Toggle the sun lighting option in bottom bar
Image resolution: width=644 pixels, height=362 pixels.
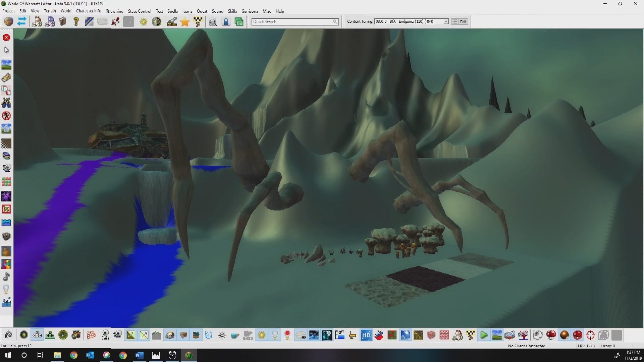(x=262, y=335)
